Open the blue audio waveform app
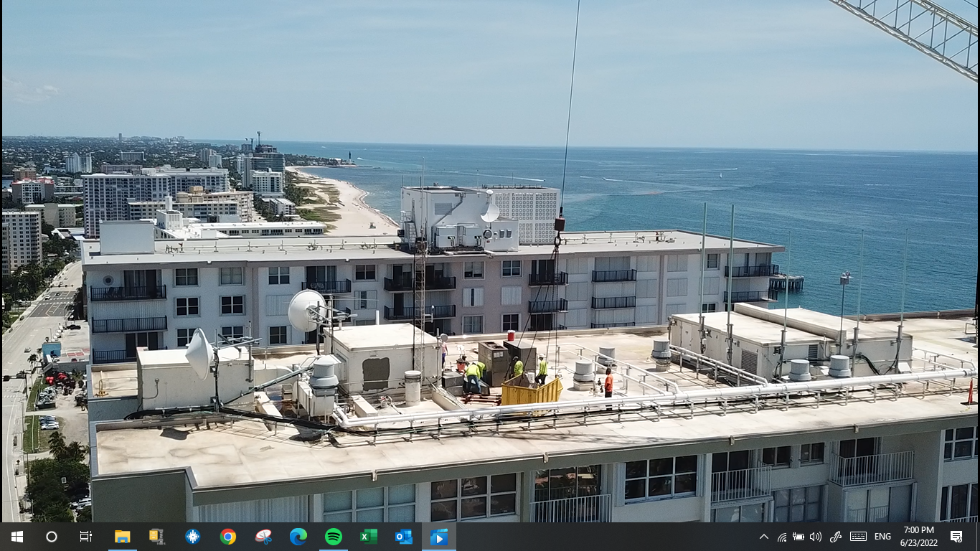 coord(192,537)
